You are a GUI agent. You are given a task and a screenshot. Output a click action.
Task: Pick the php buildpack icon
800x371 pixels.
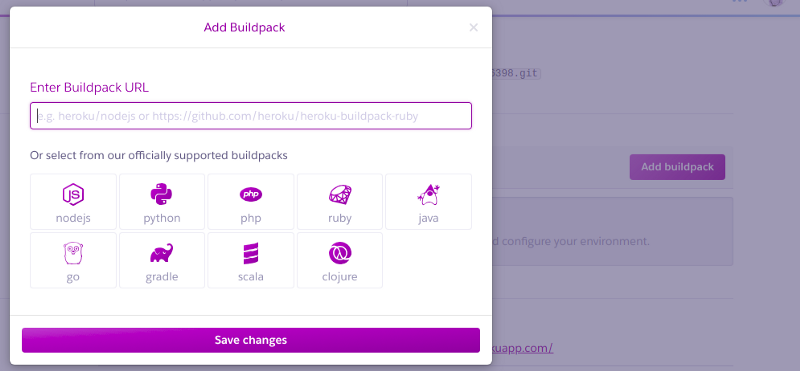(x=251, y=194)
